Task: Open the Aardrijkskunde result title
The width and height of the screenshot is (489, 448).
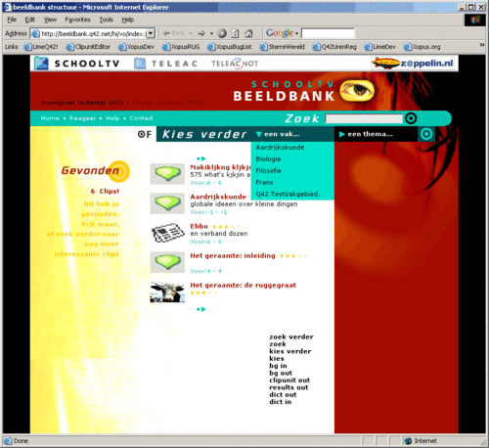Action: pos(218,197)
